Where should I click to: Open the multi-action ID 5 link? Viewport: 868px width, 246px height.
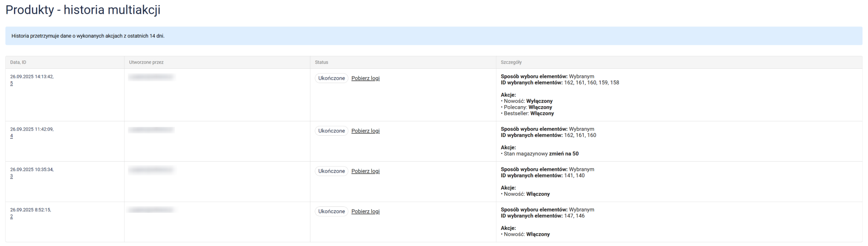tap(12, 84)
